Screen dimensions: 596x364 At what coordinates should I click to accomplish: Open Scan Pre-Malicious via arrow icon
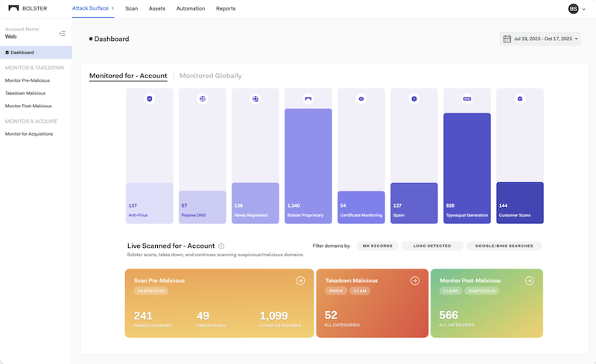coord(300,281)
